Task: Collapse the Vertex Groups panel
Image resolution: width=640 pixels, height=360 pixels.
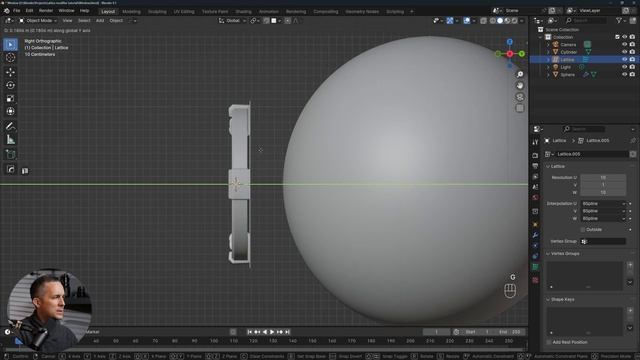Action: tap(548, 253)
